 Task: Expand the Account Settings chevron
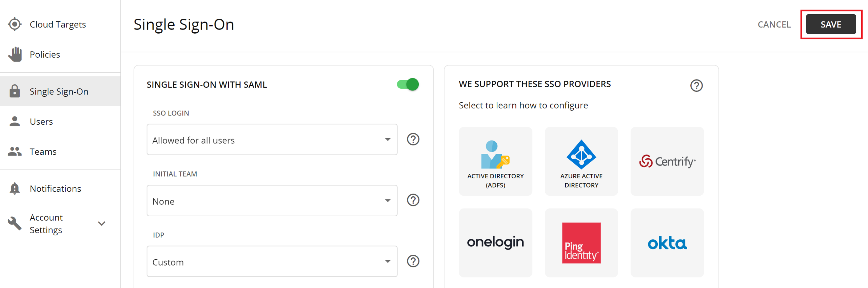[102, 223]
